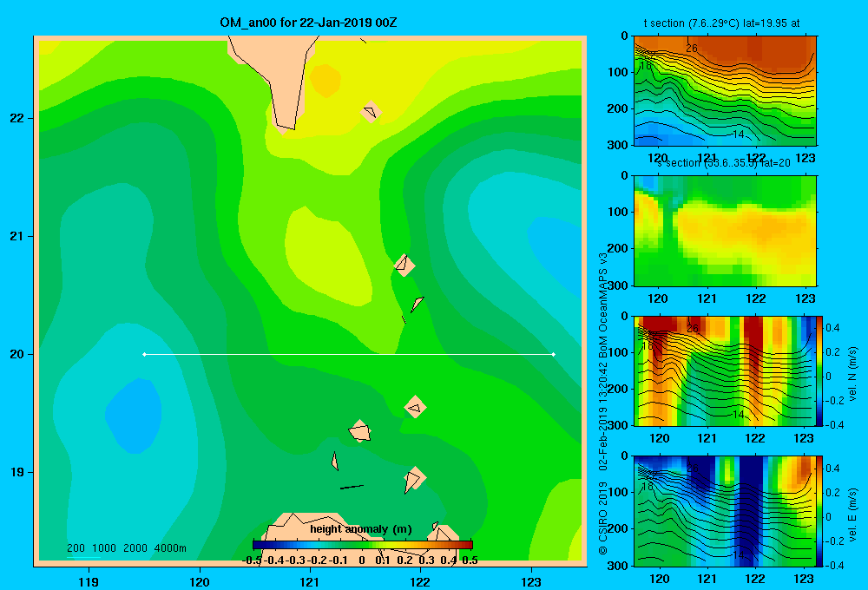Click latitude label 22 on main map axis
Image resolution: width=868 pixels, height=590 pixels.
coord(17,118)
